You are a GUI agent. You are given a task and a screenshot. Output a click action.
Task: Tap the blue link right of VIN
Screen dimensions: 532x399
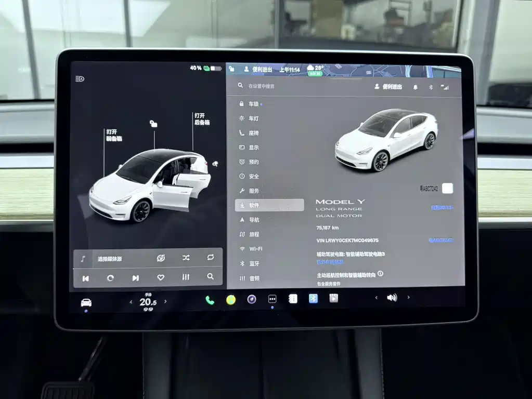coord(441,240)
